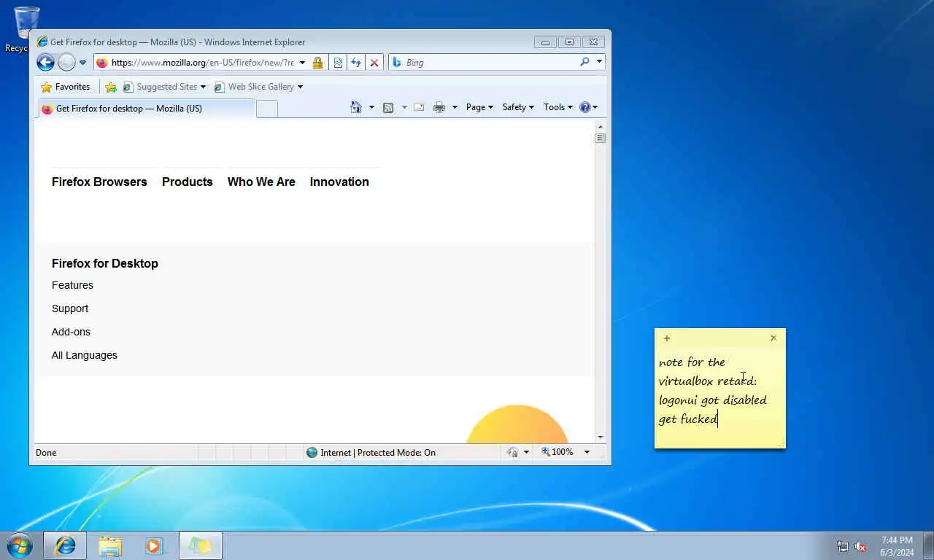This screenshot has height=560, width=934.
Task: Follow the Firefox Browsers navigation link
Action: point(99,182)
